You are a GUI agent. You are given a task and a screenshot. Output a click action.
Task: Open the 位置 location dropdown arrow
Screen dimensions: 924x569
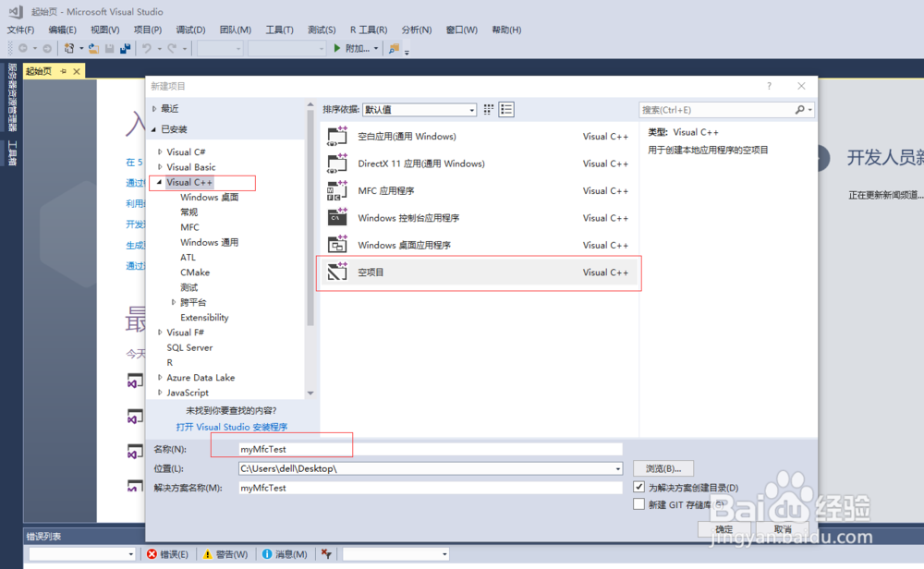(617, 469)
